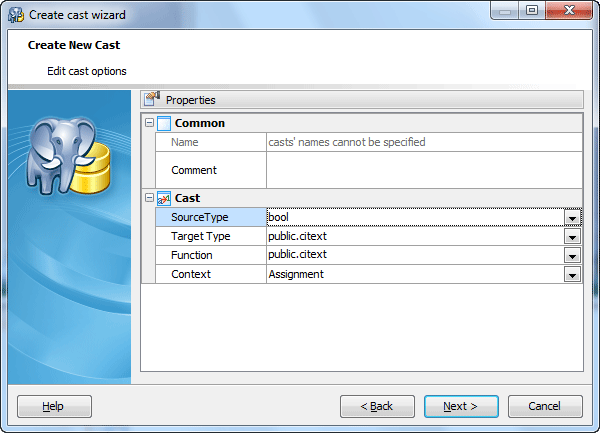Go back with the Back button
600x433 pixels.
point(377,406)
